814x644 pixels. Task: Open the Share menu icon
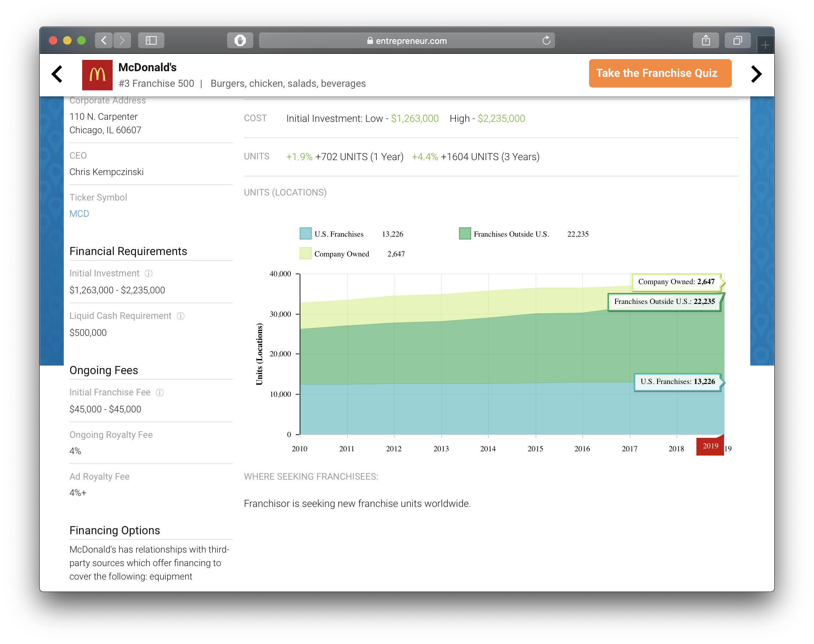pos(705,40)
